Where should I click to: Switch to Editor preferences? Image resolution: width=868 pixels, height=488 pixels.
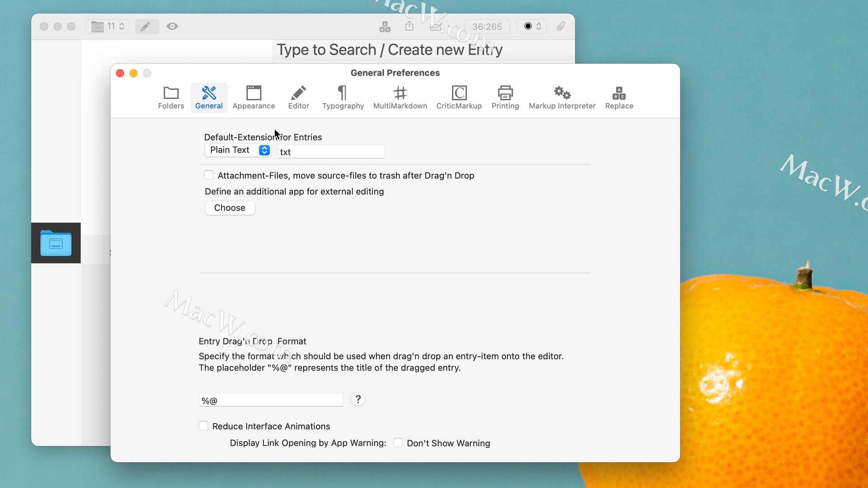click(x=298, y=98)
